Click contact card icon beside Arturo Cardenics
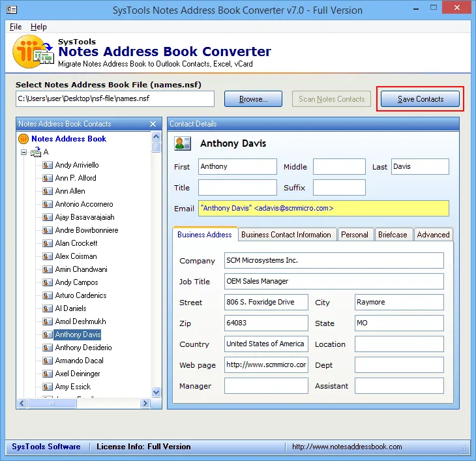 pyautogui.click(x=48, y=295)
